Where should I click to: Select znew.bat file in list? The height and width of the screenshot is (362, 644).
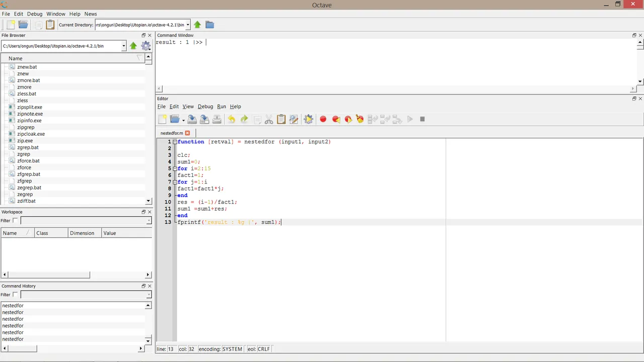click(x=27, y=67)
